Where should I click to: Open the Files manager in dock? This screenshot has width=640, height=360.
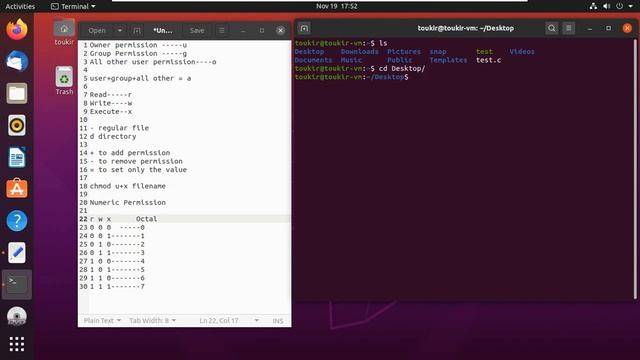click(17, 93)
